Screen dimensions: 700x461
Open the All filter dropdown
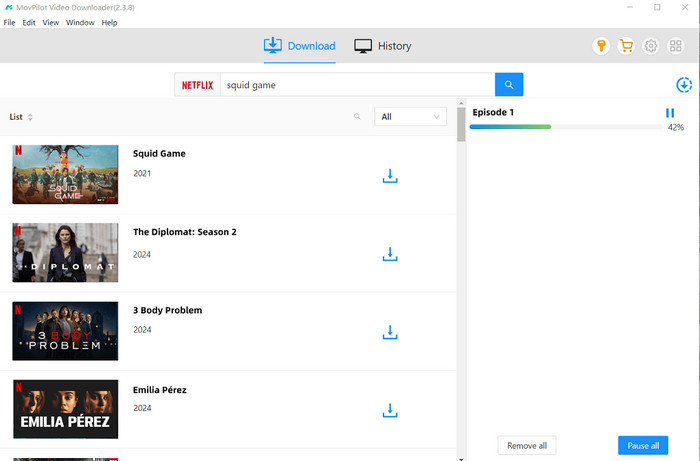410,116
